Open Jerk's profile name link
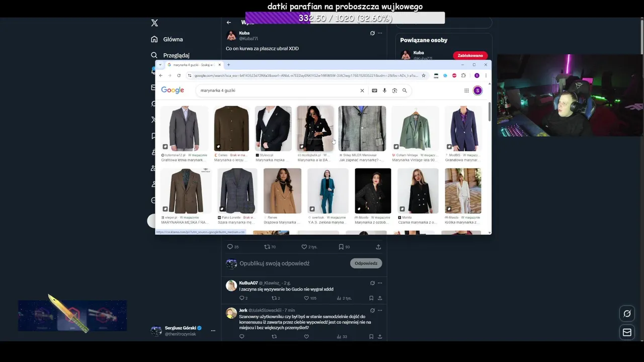644x362 pixels. [x=243, y=310]
